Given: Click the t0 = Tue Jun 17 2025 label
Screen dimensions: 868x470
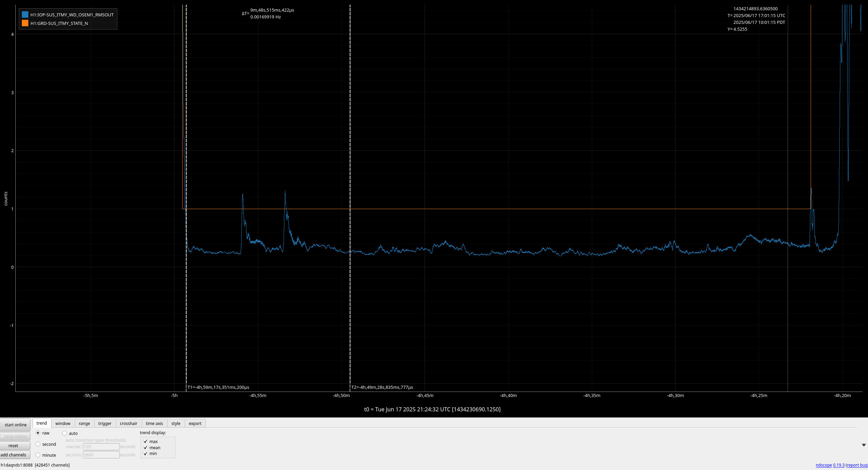Looking at the screenshot, I should 432,409.
